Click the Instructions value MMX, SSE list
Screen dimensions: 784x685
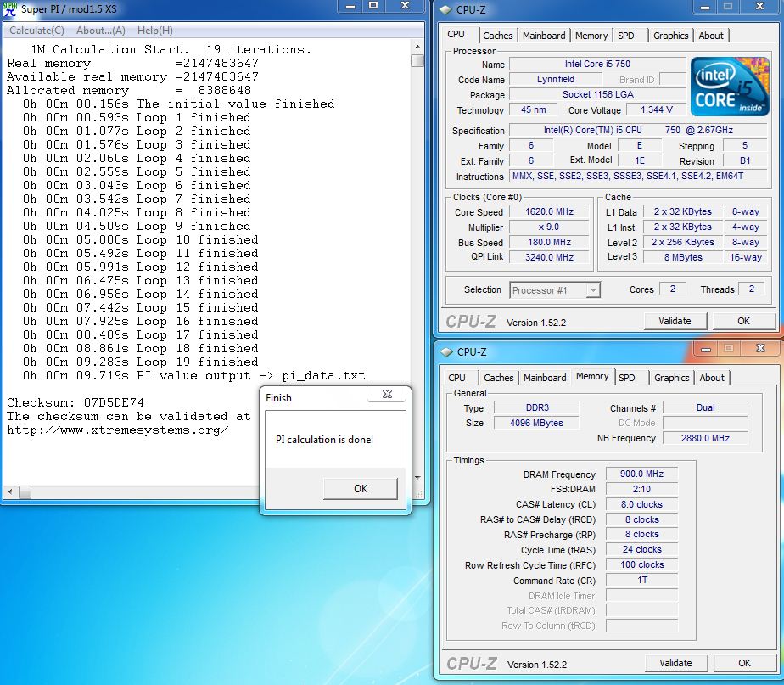point(638,176)
